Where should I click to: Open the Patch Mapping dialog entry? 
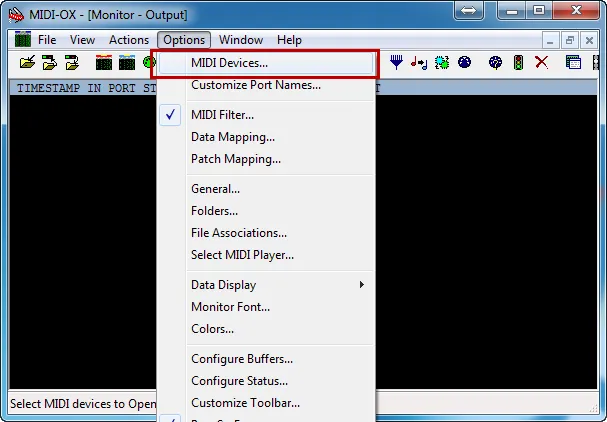coord(235,159)
